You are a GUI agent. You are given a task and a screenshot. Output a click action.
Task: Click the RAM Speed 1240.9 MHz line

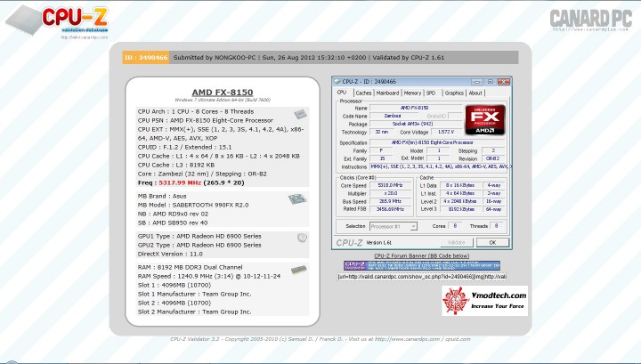209,276
